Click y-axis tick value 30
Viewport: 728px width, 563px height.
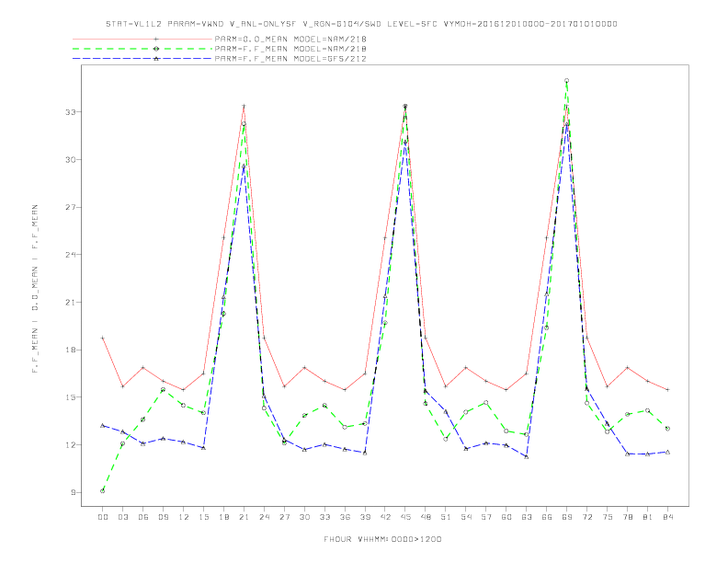pos(70,160)
